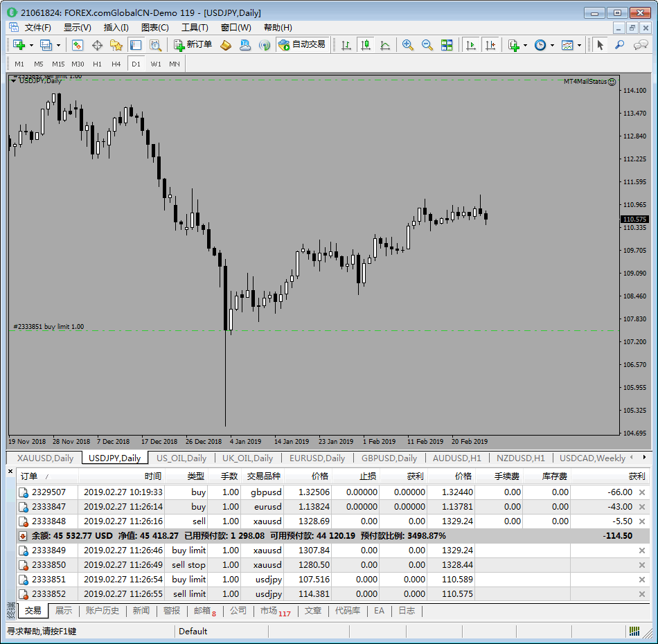Screen dimensions: 658x644
Task: Sort orders by the 交易品种 column header
Action: tap(263, 476)
